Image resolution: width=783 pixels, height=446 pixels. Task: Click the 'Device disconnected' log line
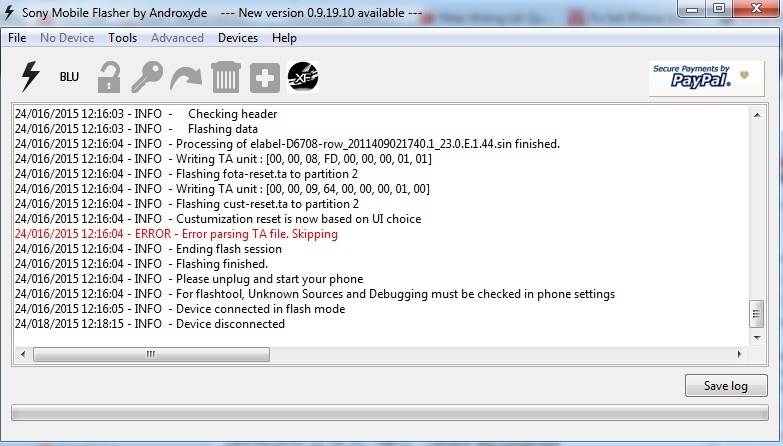(x=150, y=324)
